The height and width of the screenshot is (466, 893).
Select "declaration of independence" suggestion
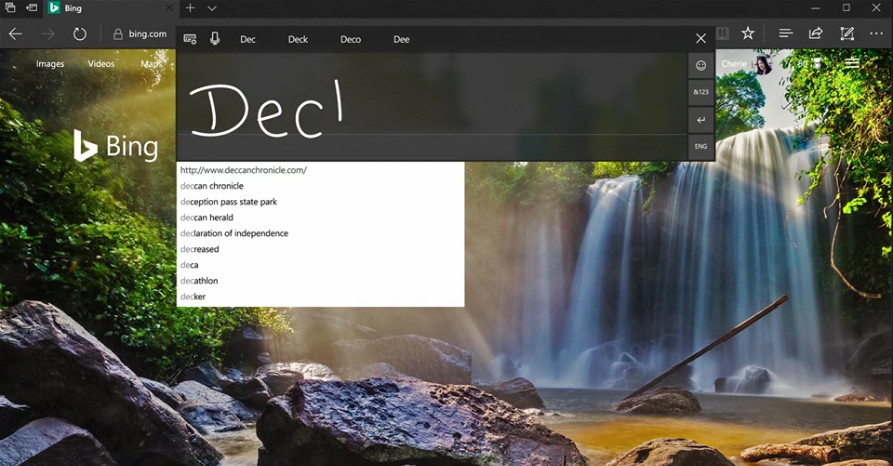coord(320,233)
